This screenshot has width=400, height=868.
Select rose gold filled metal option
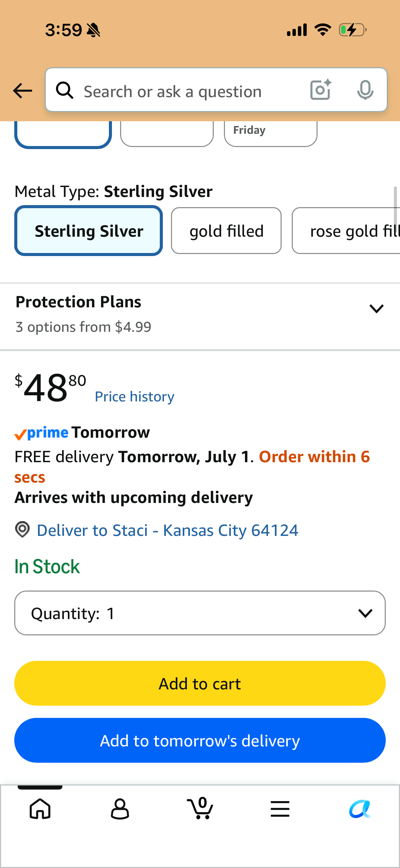point(346,231)
